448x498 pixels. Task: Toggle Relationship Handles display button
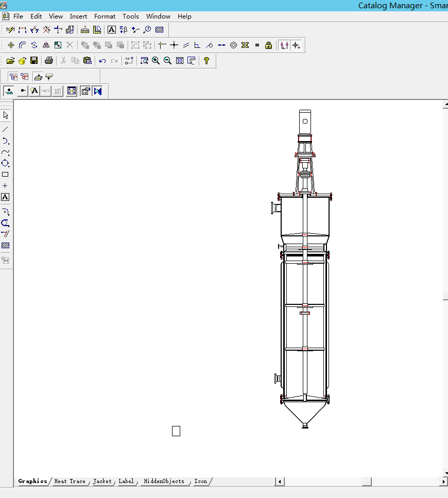click(x=296, y=45)
